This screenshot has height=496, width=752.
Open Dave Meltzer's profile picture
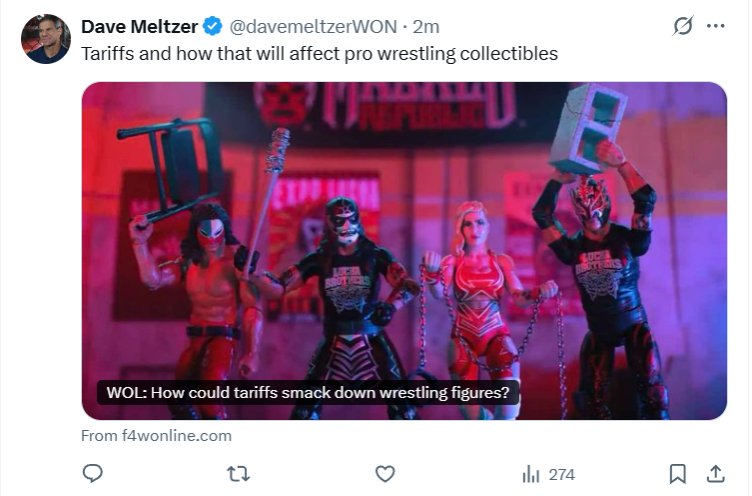[x=46, y=39]
